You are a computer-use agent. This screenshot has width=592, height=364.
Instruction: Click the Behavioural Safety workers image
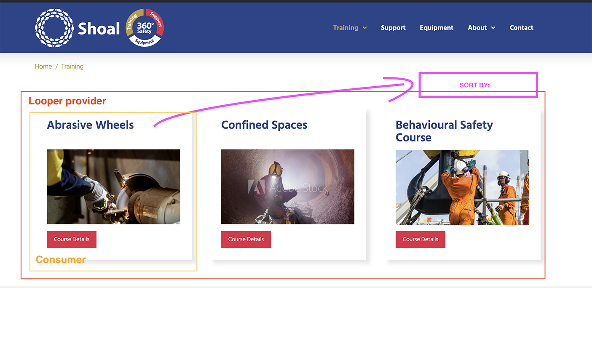click(x=462, y=188)
